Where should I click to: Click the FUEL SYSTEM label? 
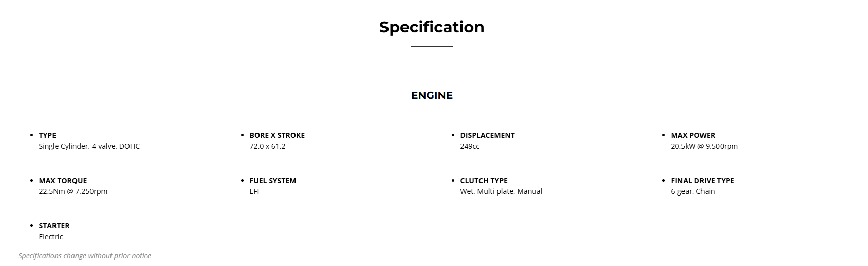272,181
